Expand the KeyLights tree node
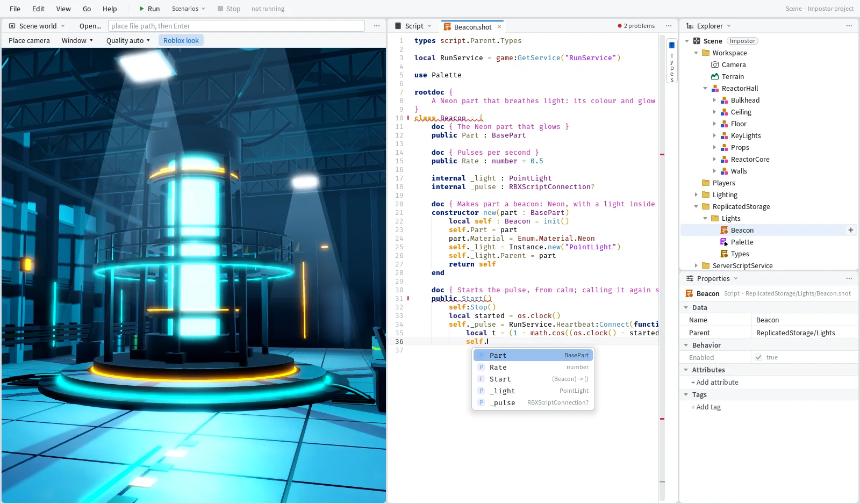Screen dimensions: 860x504 point(714,135)
